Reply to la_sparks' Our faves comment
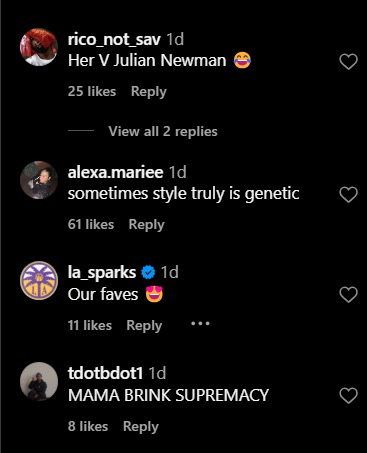The height and width of the screenshot is (453, 367). 144,325
